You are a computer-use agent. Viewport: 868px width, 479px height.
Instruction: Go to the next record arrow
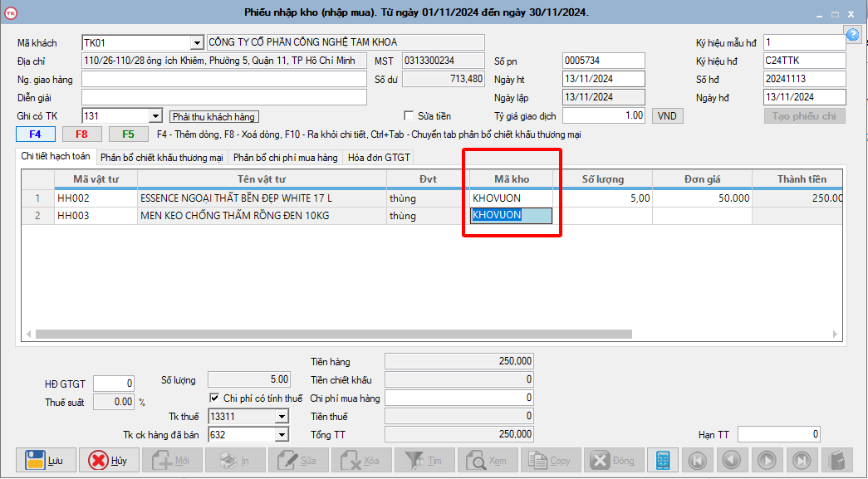[767, 460]
